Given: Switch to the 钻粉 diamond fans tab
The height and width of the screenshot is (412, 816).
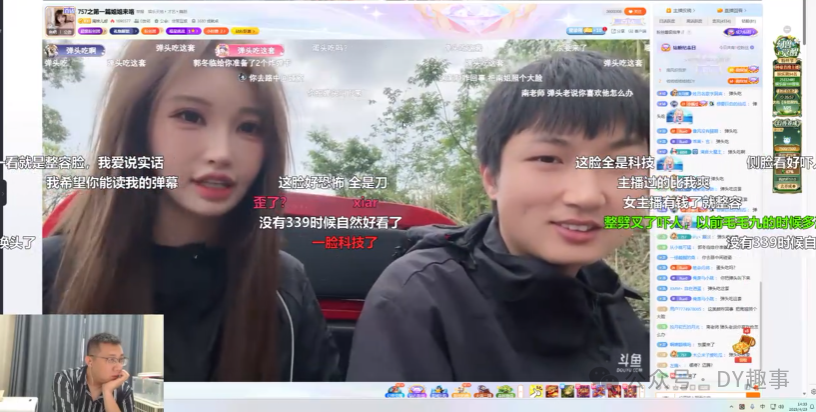Looking at the screenshot, I should [x=748, y=21].
